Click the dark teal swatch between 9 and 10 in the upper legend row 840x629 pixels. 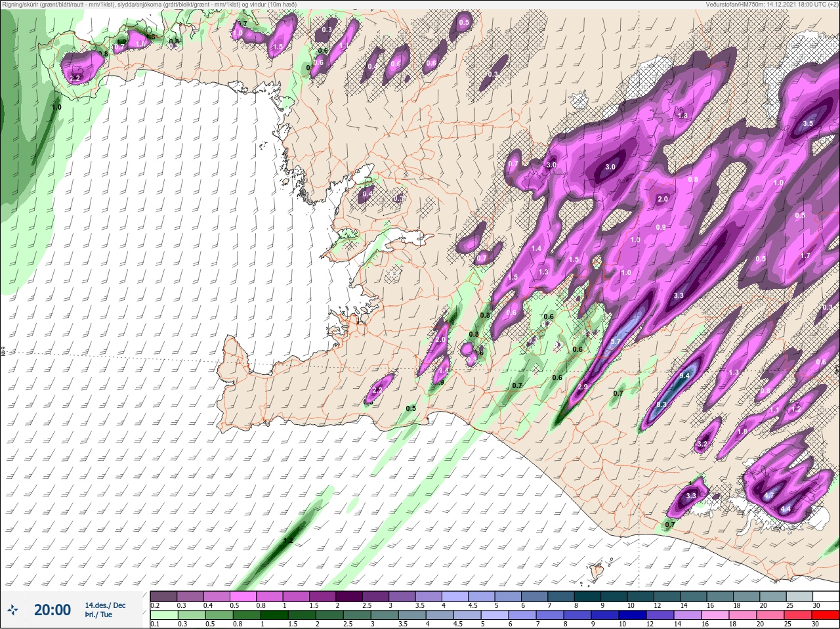pos(614,596)
